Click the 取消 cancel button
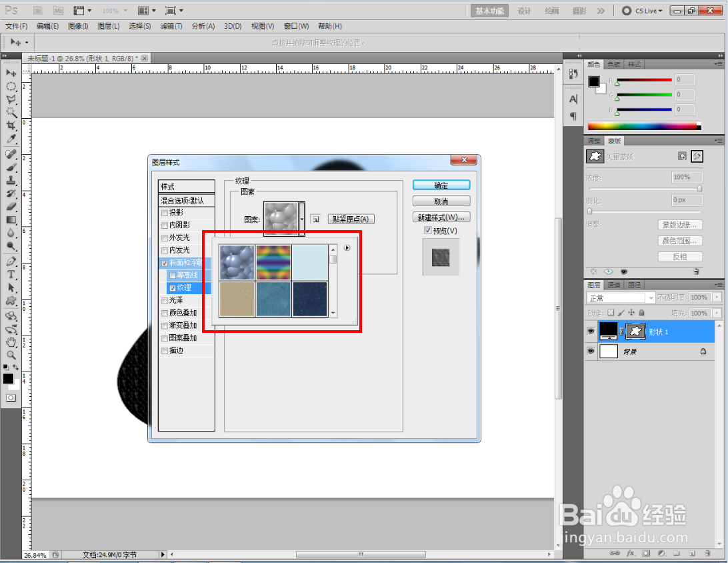This screenshot has width=728, height=563. pos(441,201)
